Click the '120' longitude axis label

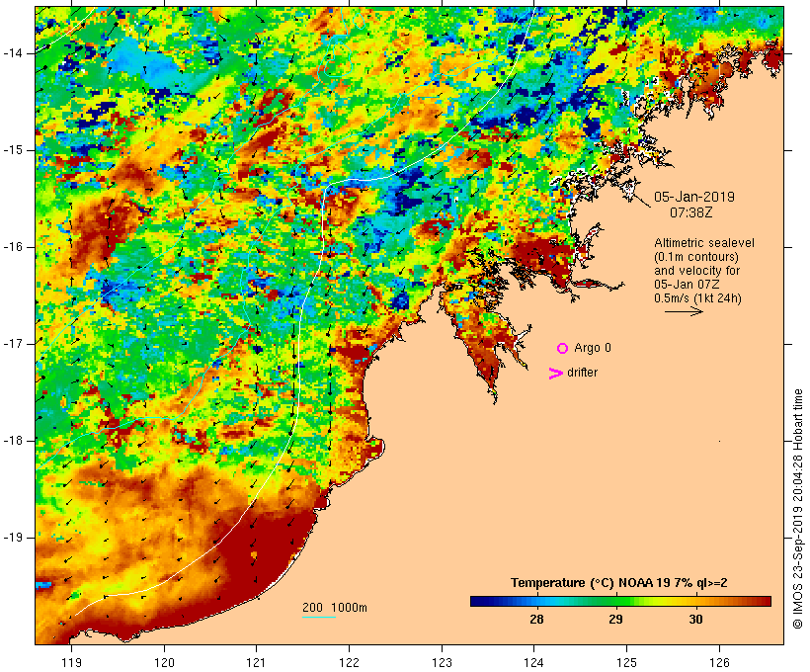(164, 662)
